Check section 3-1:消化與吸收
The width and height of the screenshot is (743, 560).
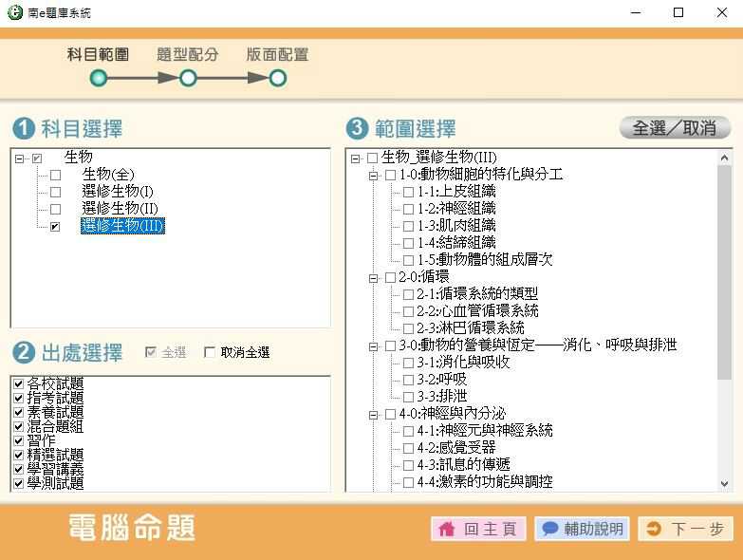[x=408, y=363]
